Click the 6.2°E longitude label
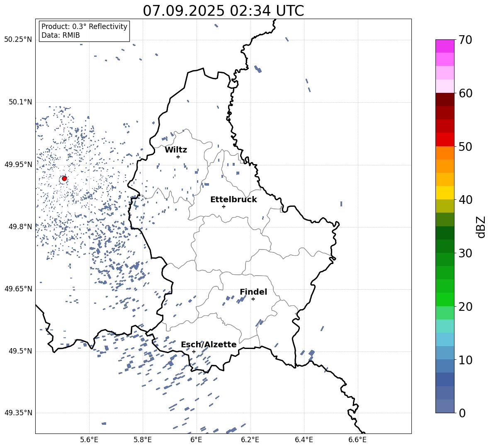 (x=250, y=440)
